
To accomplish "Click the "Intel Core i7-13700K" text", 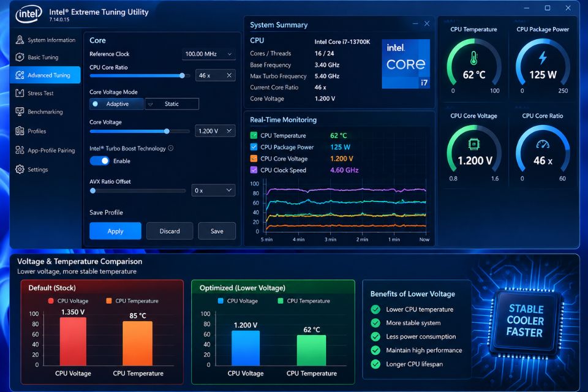I will click(342, 42).
